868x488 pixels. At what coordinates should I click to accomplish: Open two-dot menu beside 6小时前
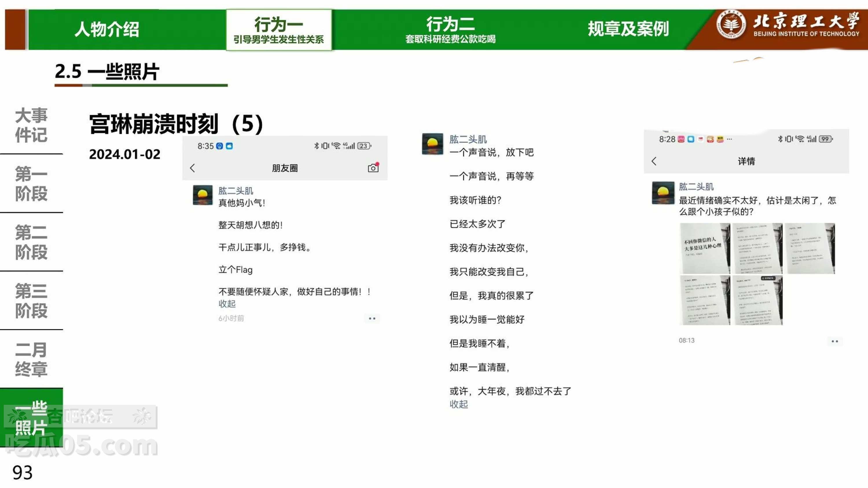(372, 318)
